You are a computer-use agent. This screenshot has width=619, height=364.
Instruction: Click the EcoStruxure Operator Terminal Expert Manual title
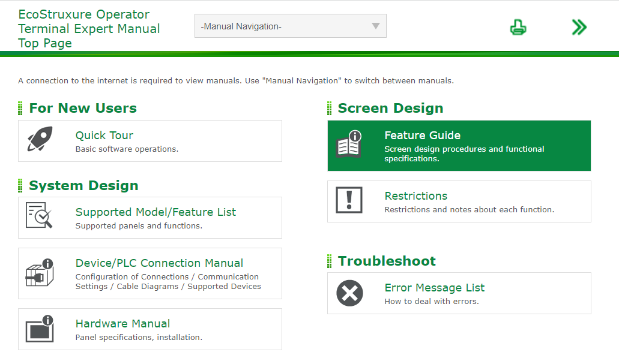(89, 28)
